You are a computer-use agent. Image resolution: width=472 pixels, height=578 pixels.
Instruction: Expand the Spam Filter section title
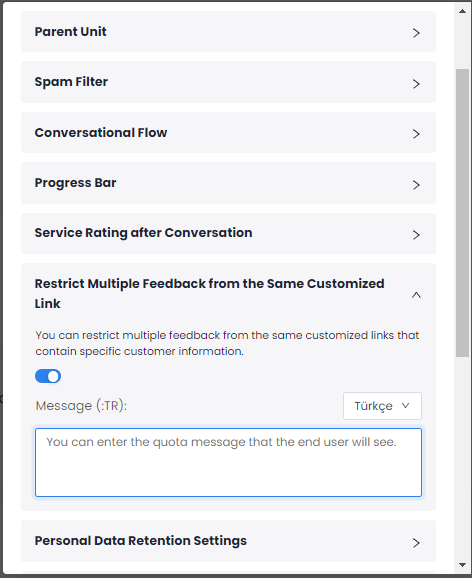point(71,81)
